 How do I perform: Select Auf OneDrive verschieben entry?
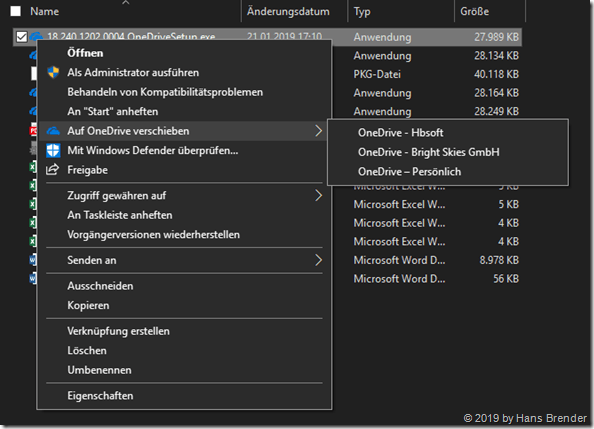pyautogui.click(x=184, y=131)
